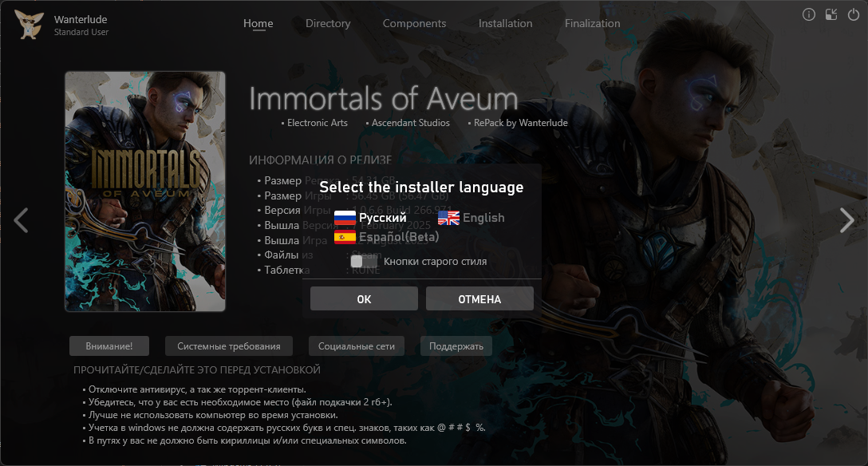
Task: Click the ОТМЕНА cancel button
Action: [479, 299]
